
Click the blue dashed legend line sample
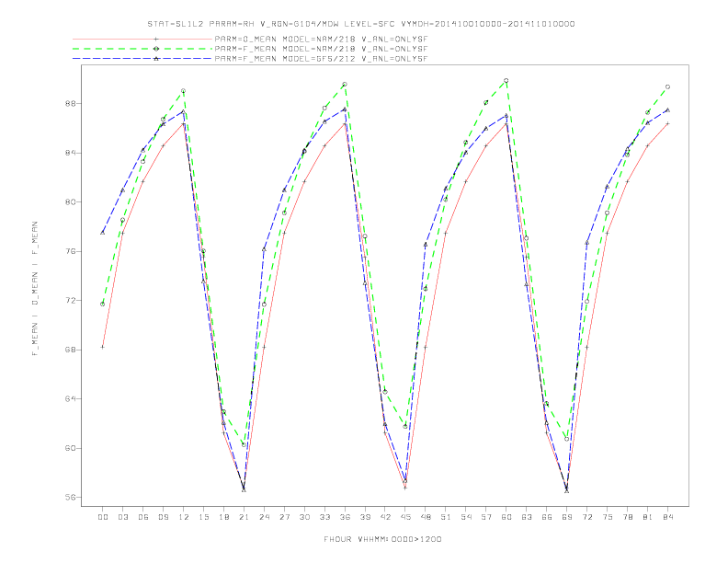[142, 59]
